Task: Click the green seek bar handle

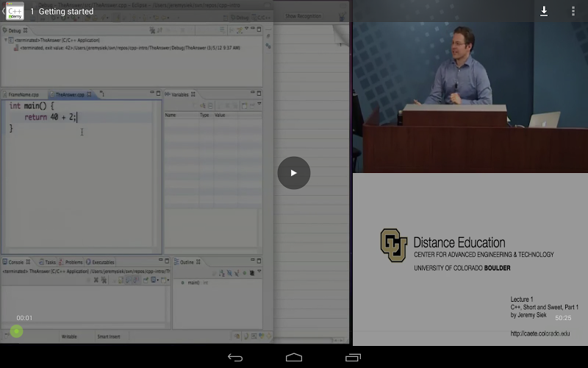Action: click(x=16, y=331)
